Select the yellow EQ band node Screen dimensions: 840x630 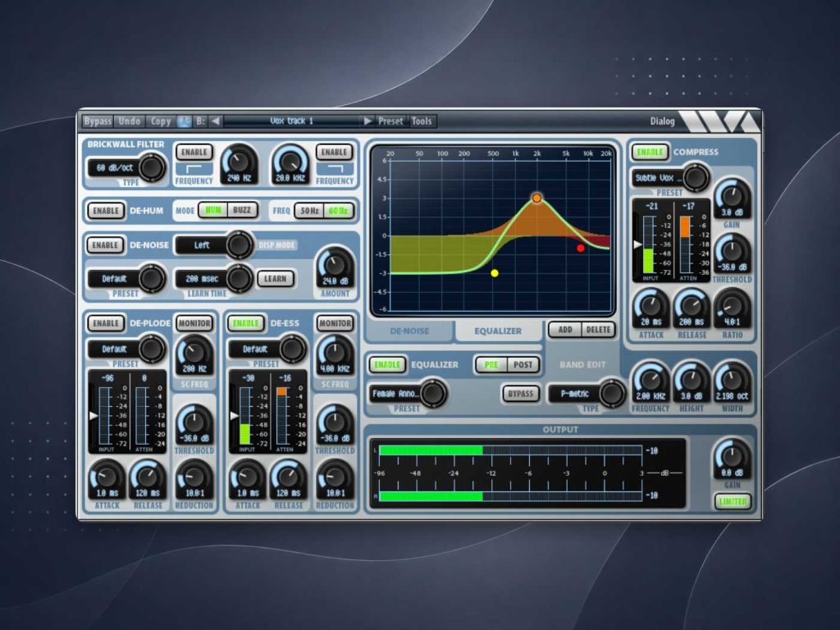(x=495, y=273)
